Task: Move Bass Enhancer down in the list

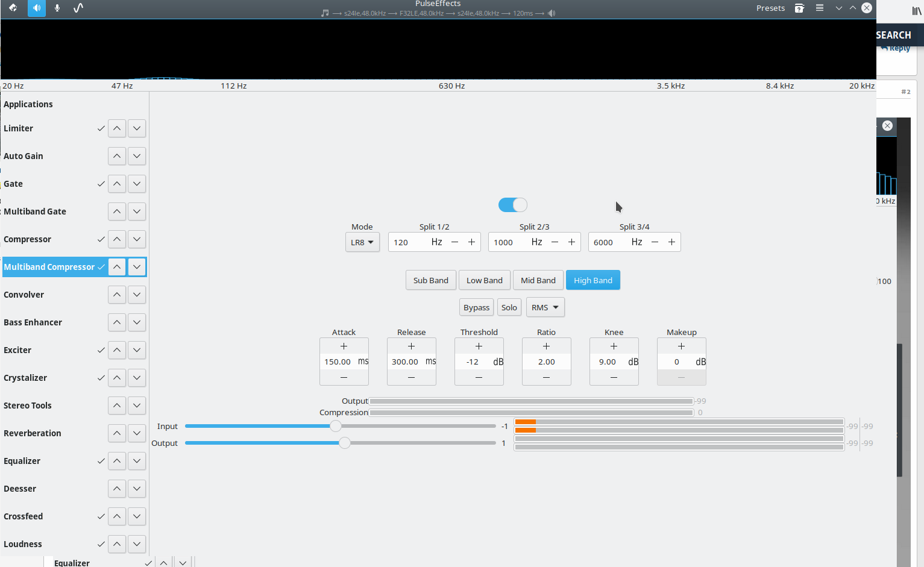Action: coord(137,322)
